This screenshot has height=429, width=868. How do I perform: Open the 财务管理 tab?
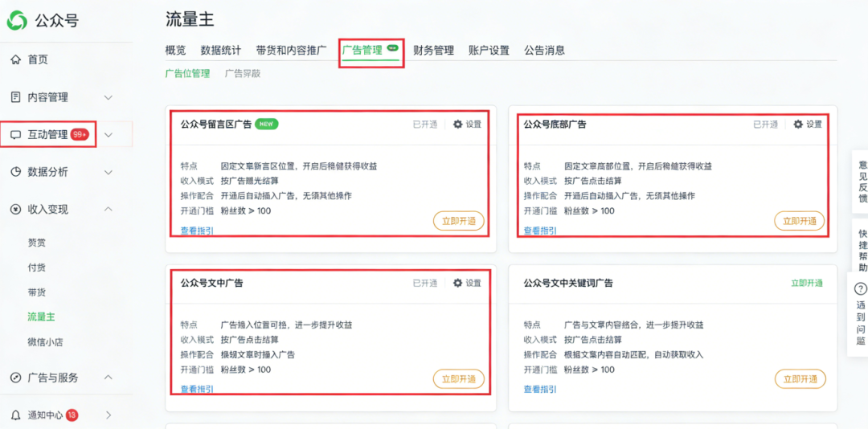click(433, 51)
